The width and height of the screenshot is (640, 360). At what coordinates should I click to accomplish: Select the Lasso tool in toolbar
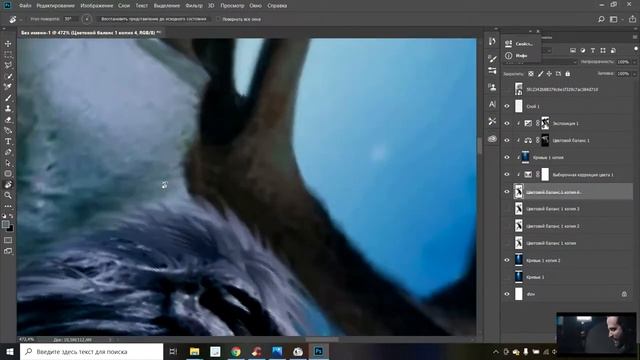pos(8,65)
